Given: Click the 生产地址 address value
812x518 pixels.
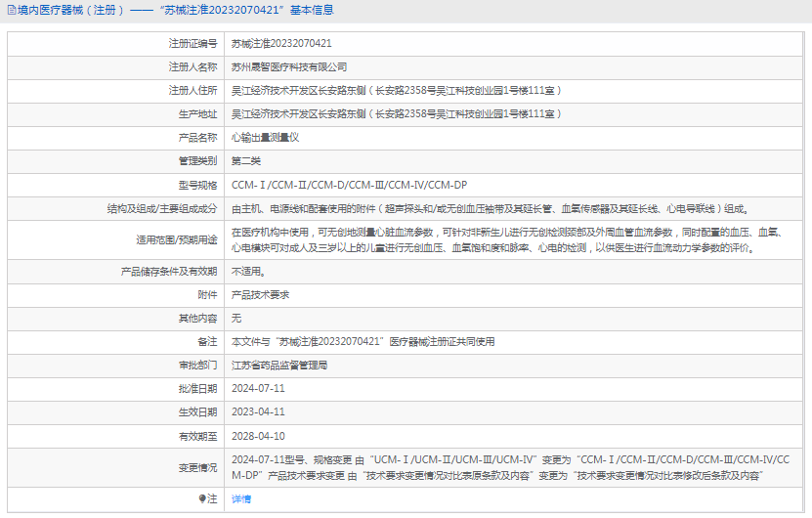Looking at the screenshot, I should click(x=397, y=114).
